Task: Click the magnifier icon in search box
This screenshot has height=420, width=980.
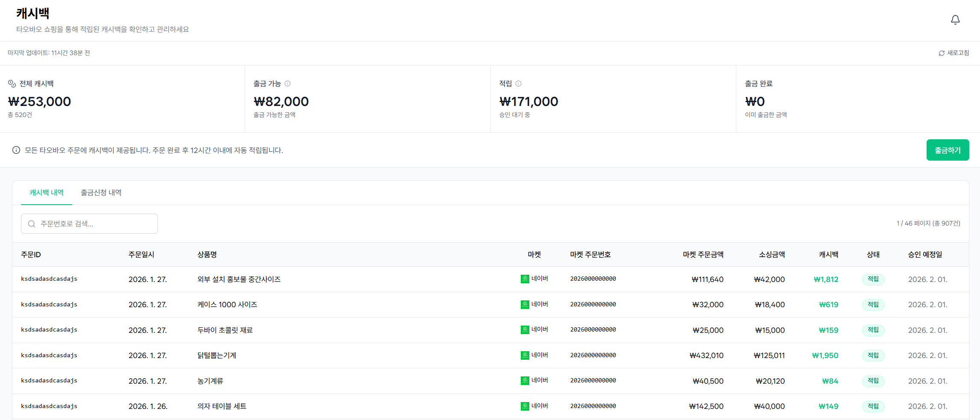Action: click(32, 224)
